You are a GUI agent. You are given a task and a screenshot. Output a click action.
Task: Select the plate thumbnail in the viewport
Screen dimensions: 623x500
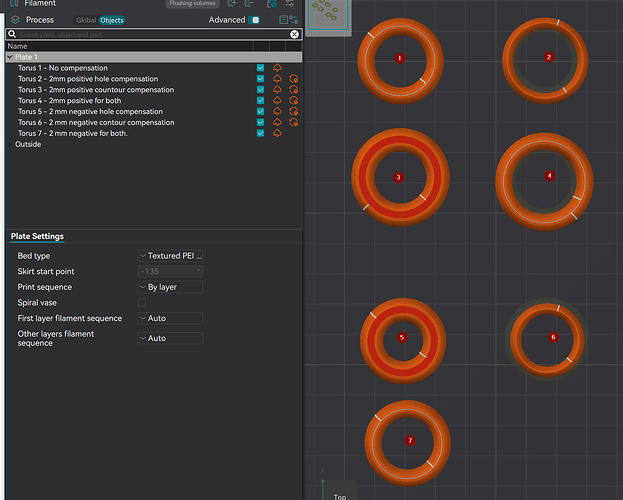[x=328, y=14]
